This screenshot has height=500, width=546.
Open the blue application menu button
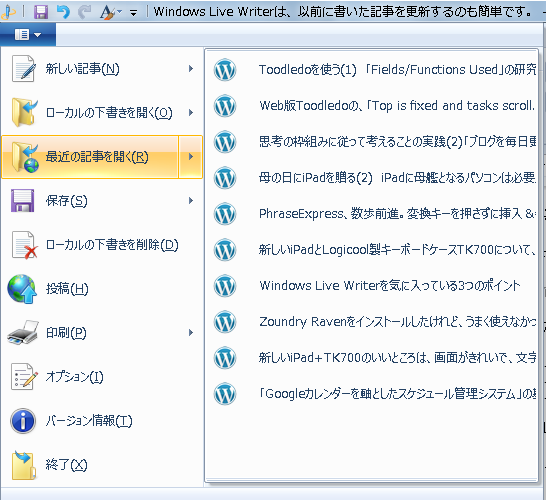tap(28, 34)
